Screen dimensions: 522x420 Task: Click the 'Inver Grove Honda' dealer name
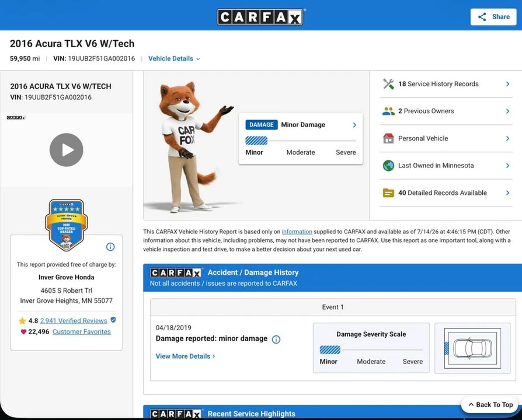coord(66,277)
